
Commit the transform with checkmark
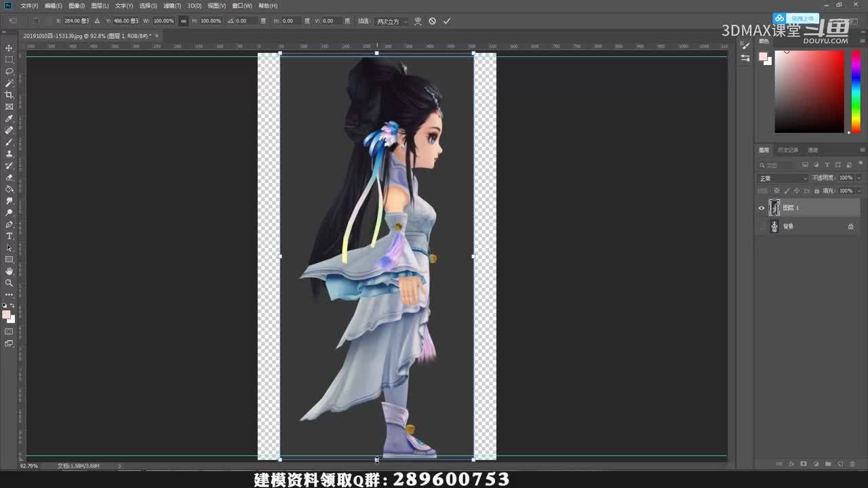point(446,21)
